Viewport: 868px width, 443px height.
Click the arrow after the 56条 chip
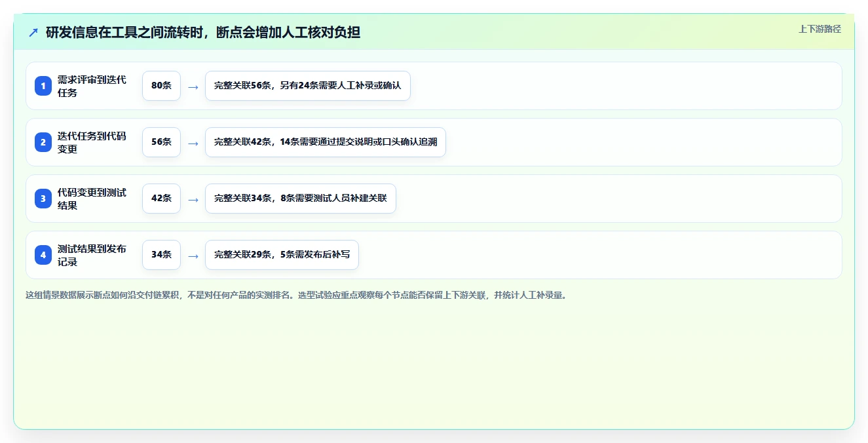point(193,143)
